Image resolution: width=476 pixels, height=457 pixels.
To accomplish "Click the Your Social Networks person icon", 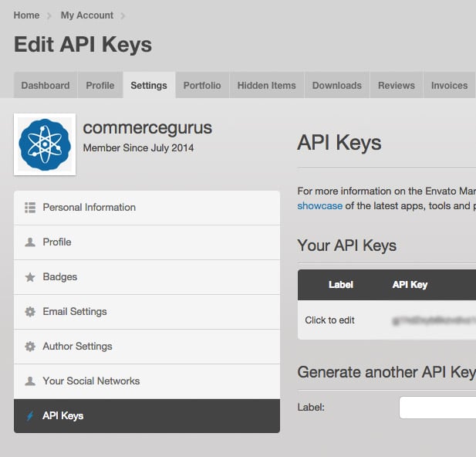I will pos(30,381).
